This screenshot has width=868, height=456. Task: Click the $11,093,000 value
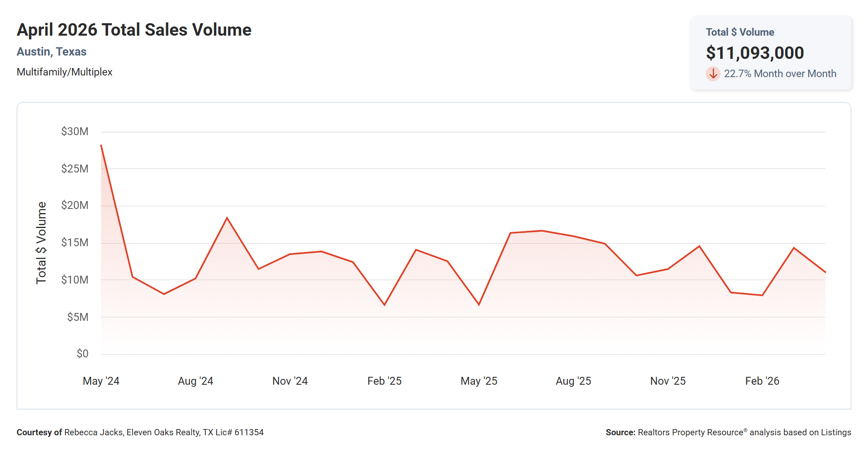click(755, 53)
